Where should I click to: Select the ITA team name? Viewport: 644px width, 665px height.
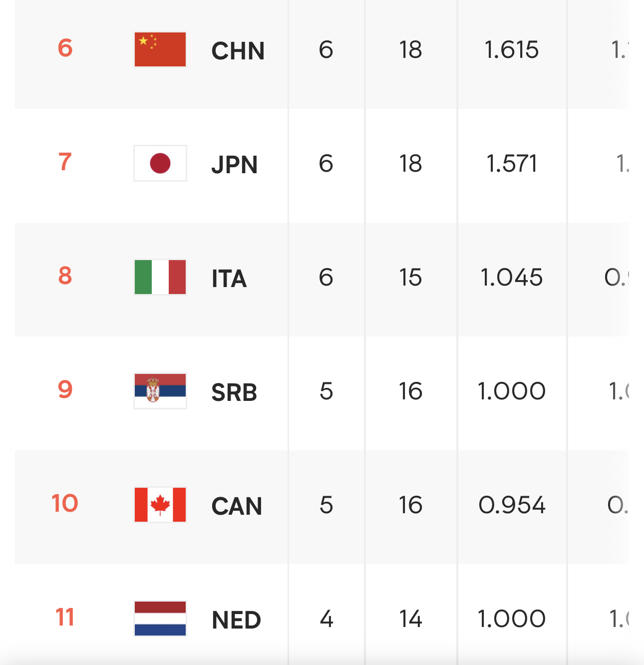click(229, 278)
